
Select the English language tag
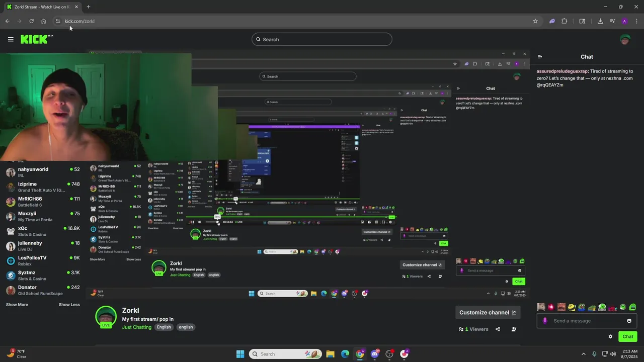click(x=164, y=327)
